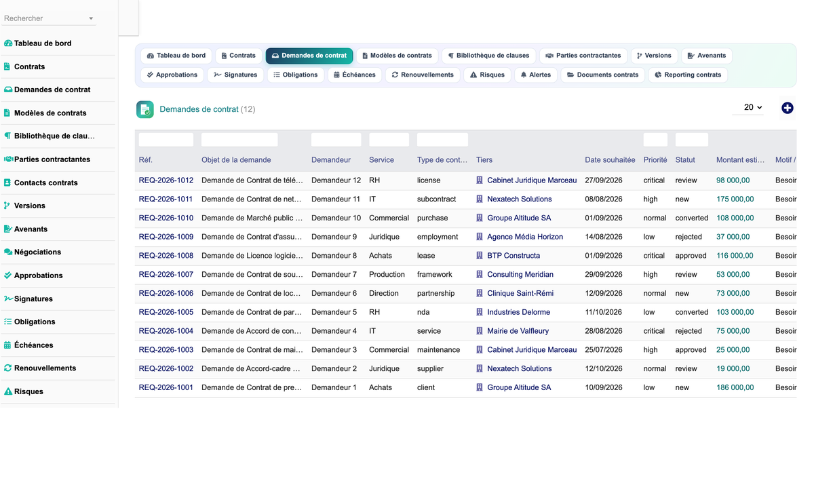Click the sidebar Approbations check icon

tap(8, 275)
